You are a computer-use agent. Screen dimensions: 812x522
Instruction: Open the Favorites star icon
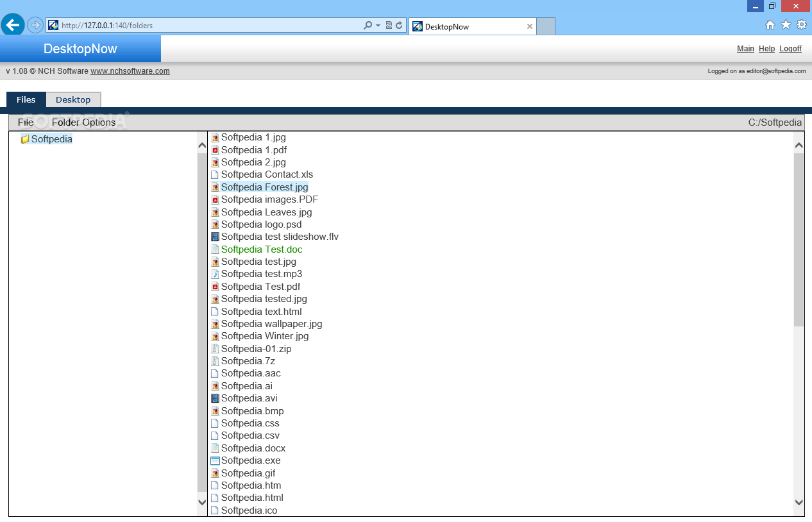click(x=786, y=25)
